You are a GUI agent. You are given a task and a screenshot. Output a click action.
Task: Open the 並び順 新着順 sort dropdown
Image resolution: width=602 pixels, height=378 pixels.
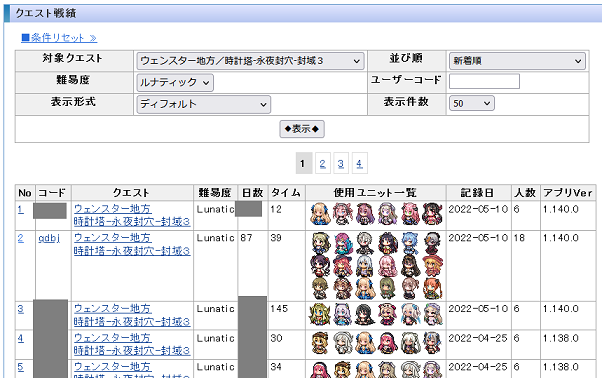point(517,61)
